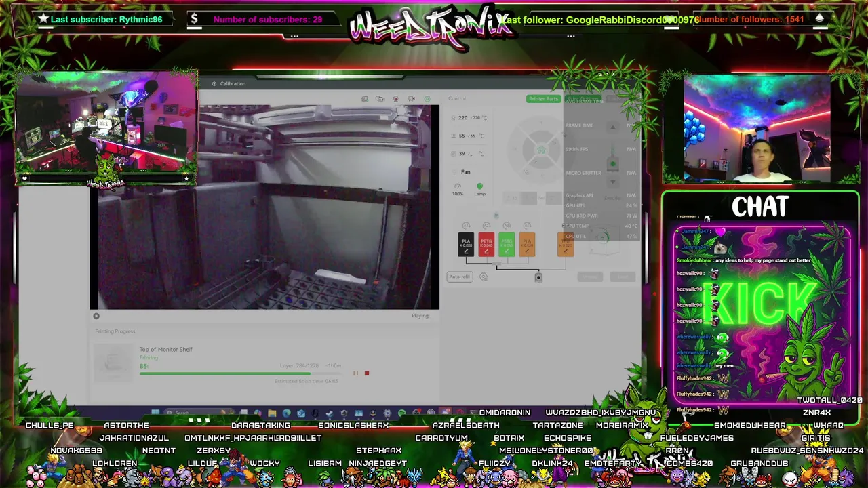The height and width of the screenshot is (488, 868).
Task: Click the camera view icon
Action: [412, 99]
